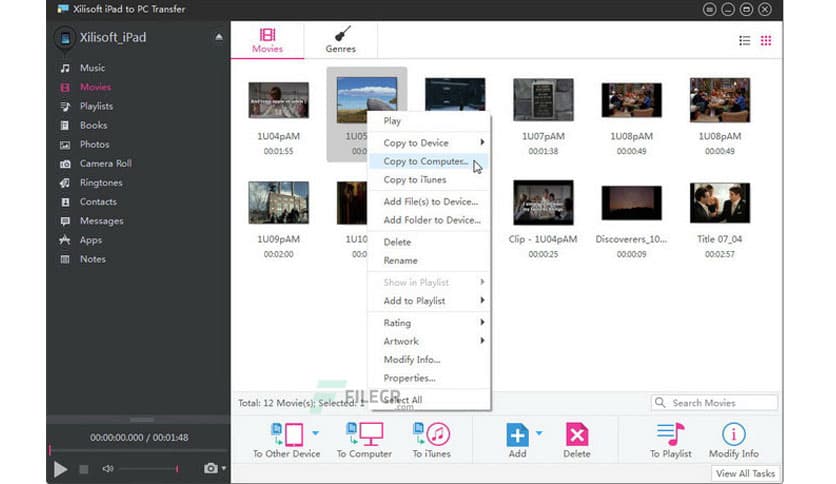The width and height of the screenshot is (836, 484).
Task: Eject the Xilisoft_iPad device
Action: pyautogui.click(x=219, y=37)
